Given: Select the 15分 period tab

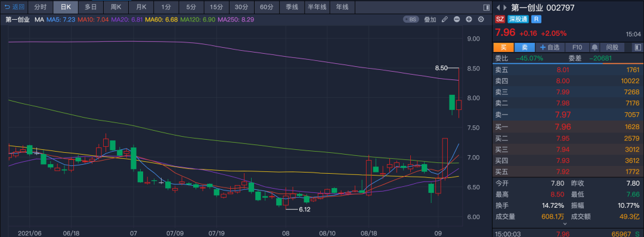Looking at the screenshot, I should click(216, 7).
